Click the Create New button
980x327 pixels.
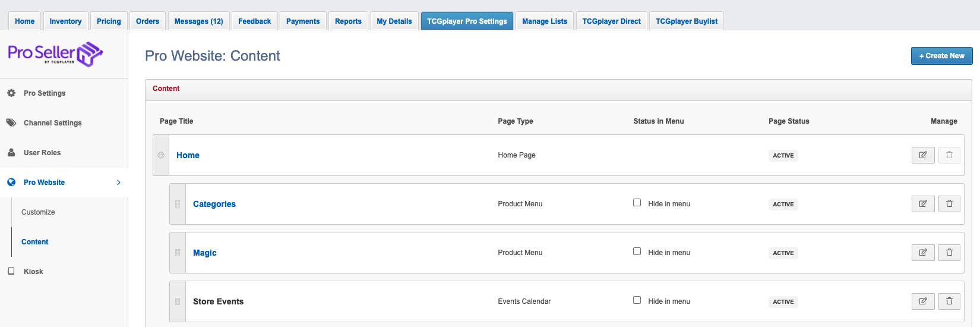click(x=942, y=56)
